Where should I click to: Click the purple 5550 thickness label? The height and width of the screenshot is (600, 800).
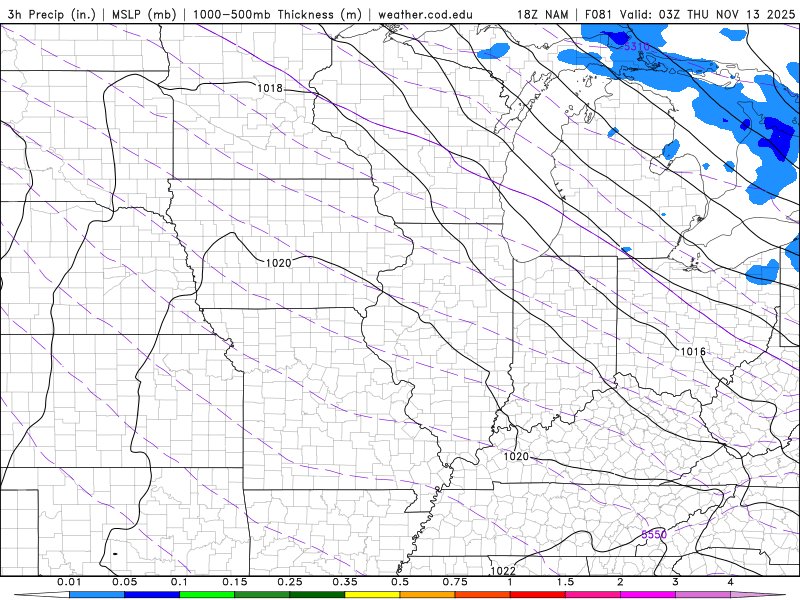tap(654, 535)
